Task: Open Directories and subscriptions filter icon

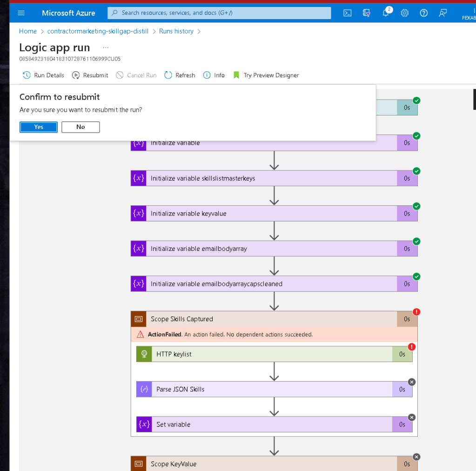Action: 366,13
